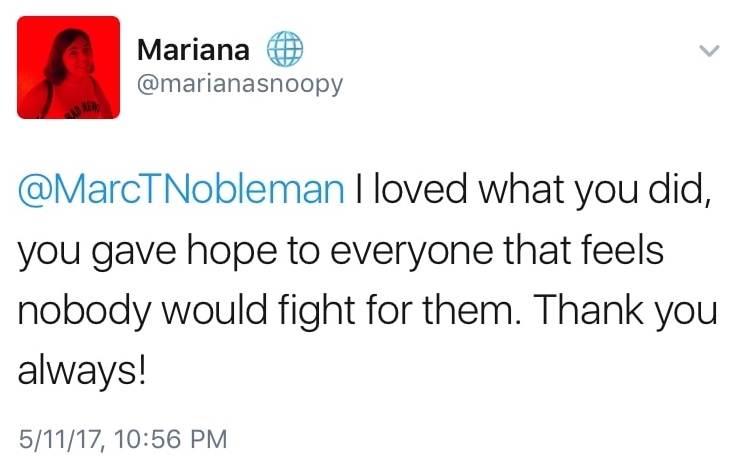Expand the tweet options chevron
This screenshot has width=736, height=466.
708,50
